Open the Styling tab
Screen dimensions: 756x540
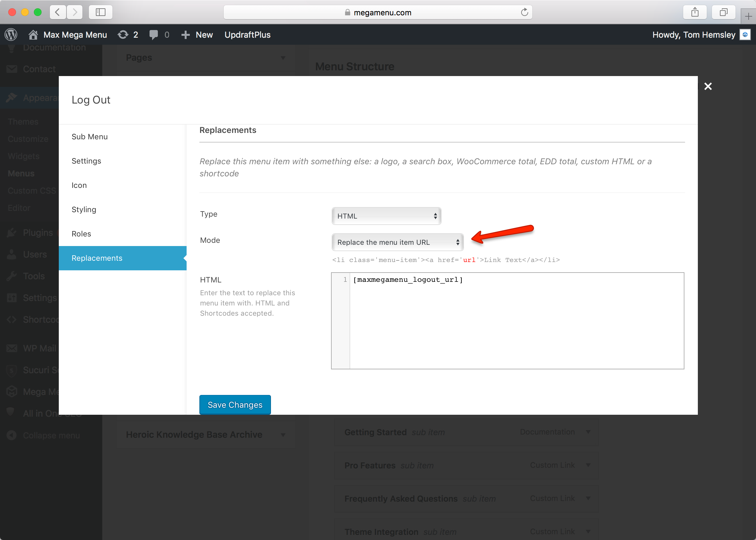84,210
